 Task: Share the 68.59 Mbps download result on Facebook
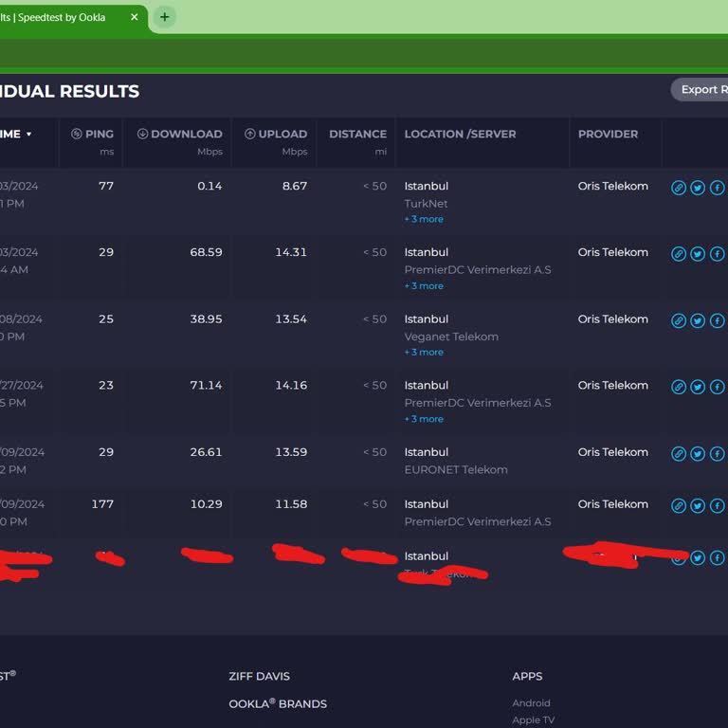717,254
